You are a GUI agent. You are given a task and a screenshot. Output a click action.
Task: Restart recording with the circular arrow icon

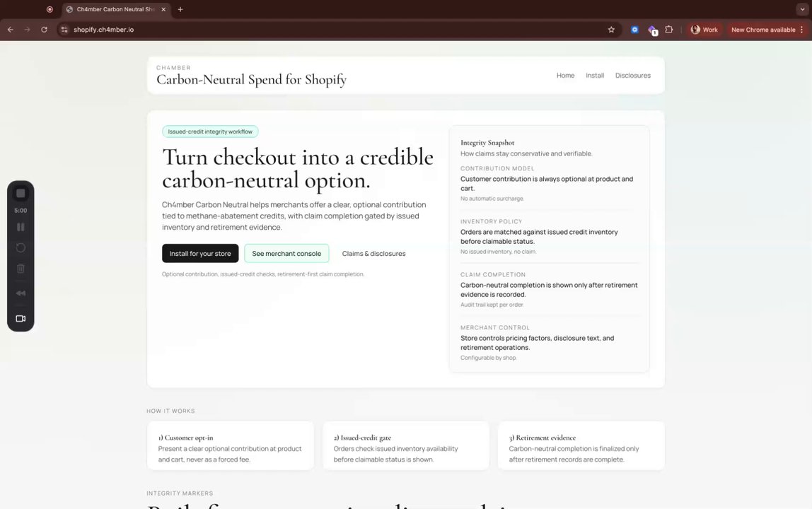click(21, 247)
